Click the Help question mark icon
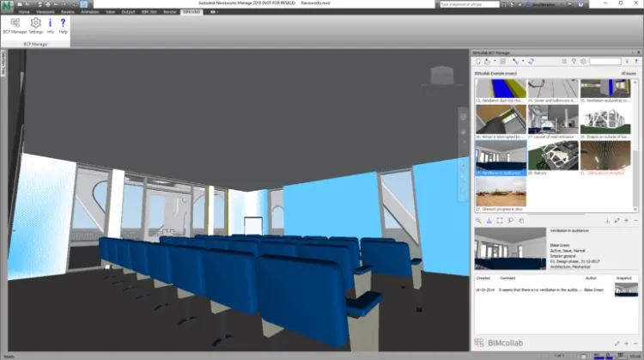 click(x=63, y=25)
